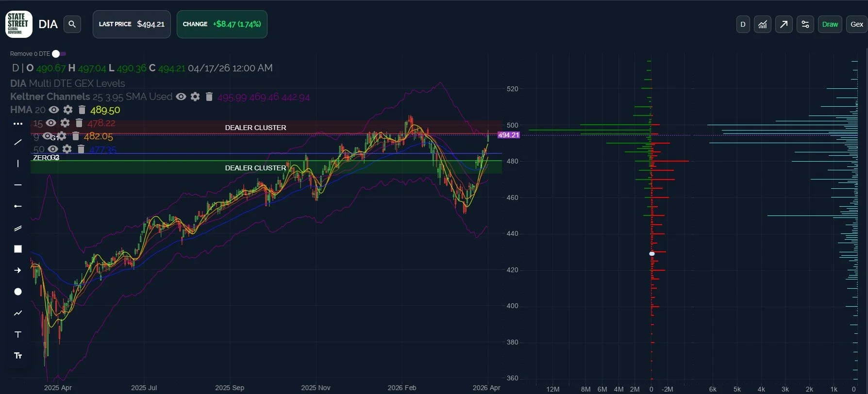Click the purple 494.21 price tag
Screen dimensions: 868x394
[508, 135]
